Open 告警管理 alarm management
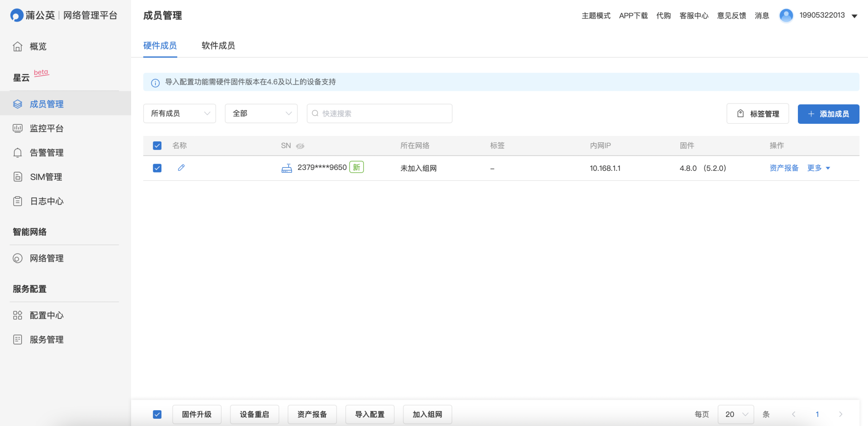 point(47,152)
